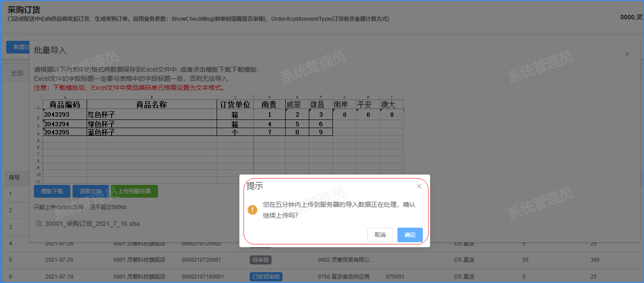The width and height of the screenshot is (644, 283).
Task: Click the upload confirmation message text
Action: coord(339,210)
